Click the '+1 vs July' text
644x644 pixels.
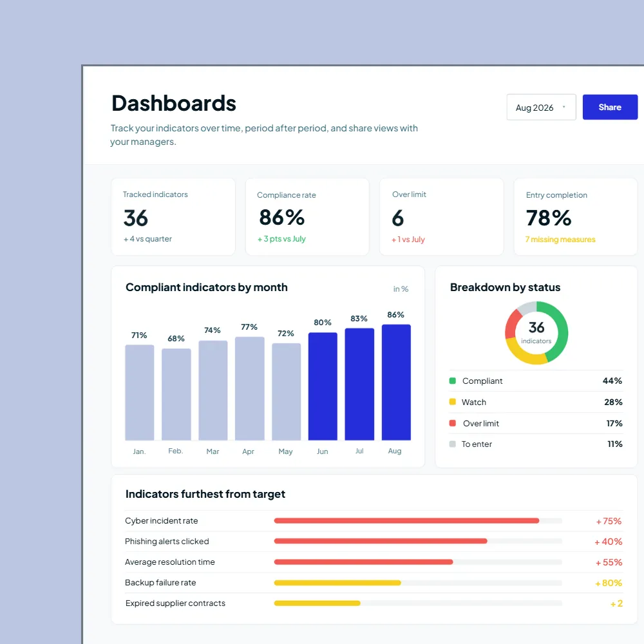[x=408, y=239]
